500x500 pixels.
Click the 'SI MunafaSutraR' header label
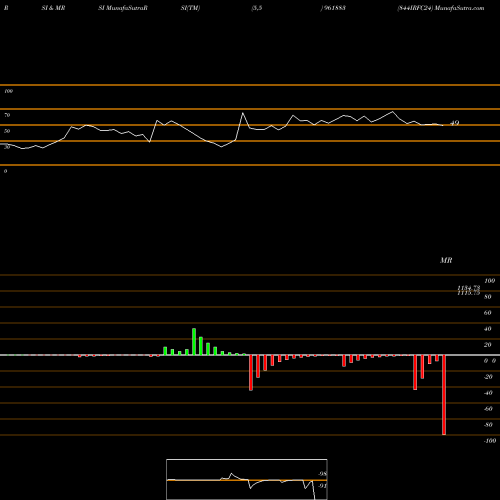tap(123, 8)
